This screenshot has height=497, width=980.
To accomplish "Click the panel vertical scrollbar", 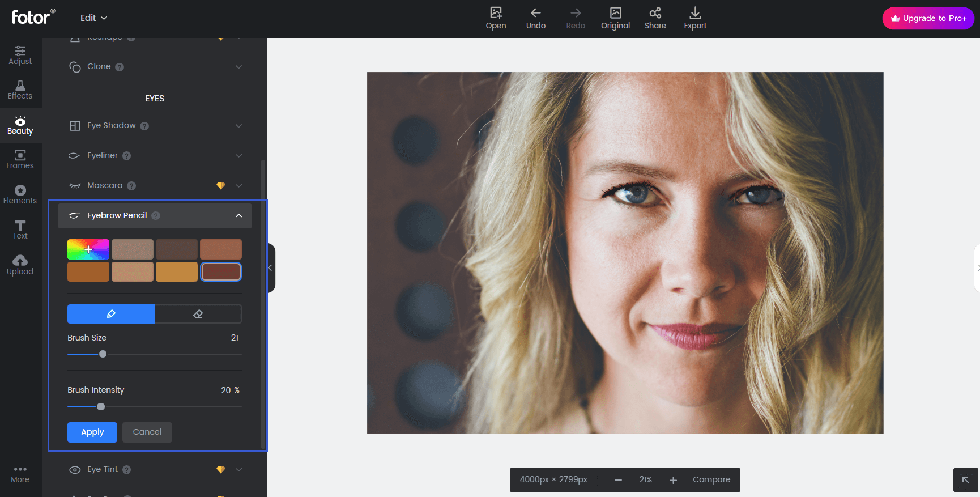I will (x=263, y=303).
